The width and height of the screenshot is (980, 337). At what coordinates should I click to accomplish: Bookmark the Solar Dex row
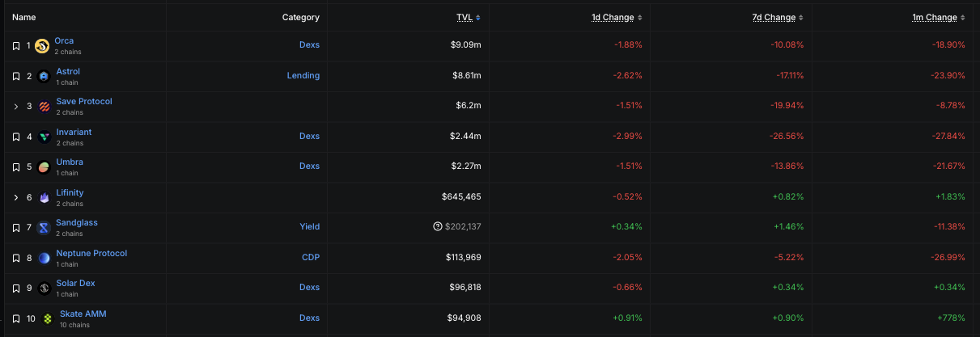click(16, 288)
